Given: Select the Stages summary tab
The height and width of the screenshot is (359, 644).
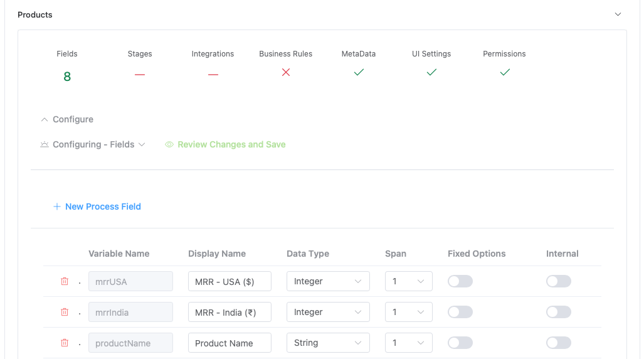Looking at the screenshot, I should [x=140, y=54].
